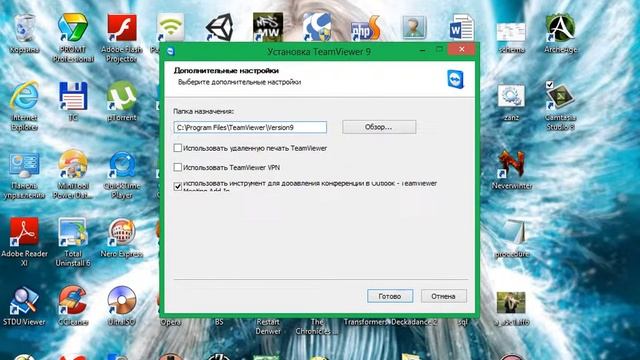Click TeamViewer title bar icon

pos(171,51)
